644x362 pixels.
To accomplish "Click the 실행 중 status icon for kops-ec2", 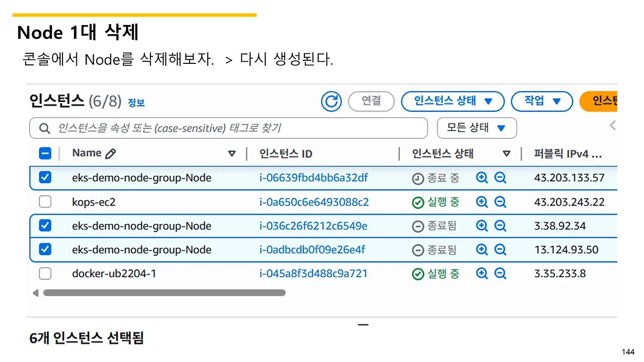I will (418, 202).
